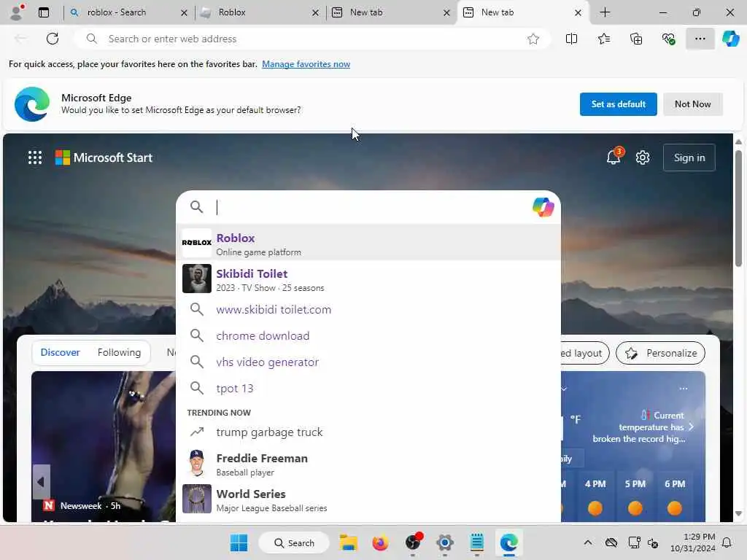Close the active New tab
747x560 pixels.
coord(578,13)
